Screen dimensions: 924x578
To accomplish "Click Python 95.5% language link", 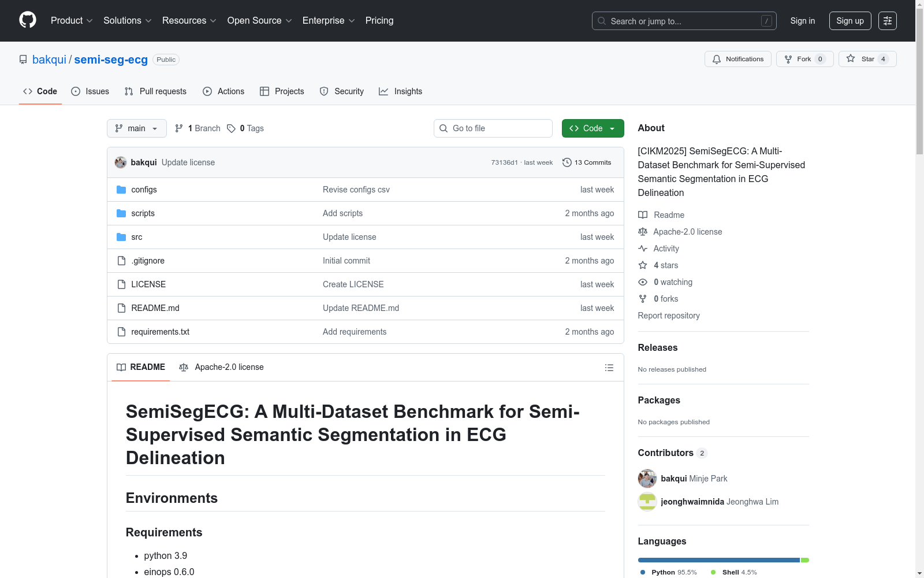I will pos(669,572).
